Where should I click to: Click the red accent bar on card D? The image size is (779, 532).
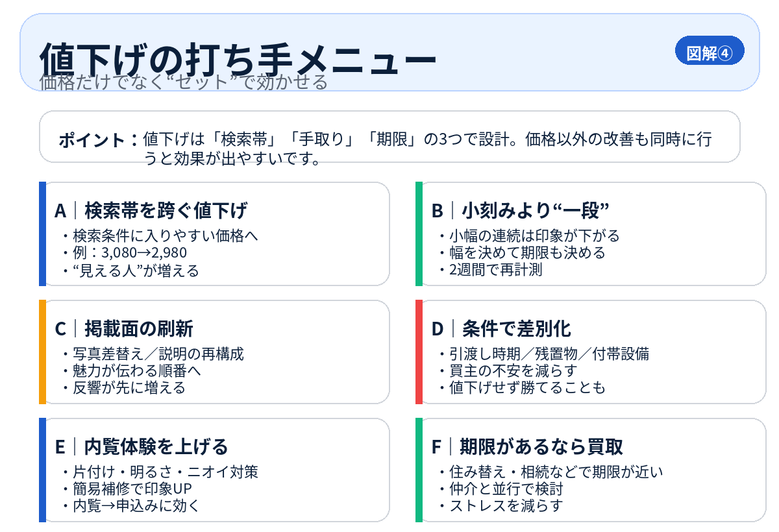(419, 352)
